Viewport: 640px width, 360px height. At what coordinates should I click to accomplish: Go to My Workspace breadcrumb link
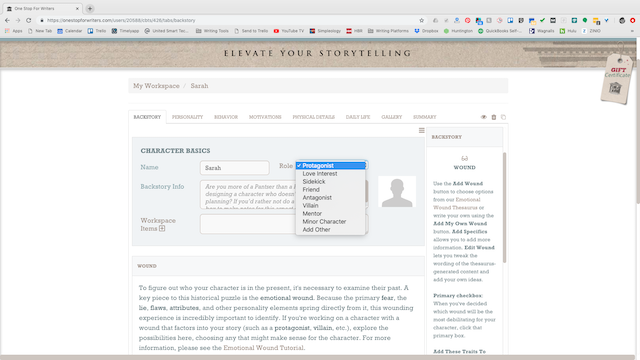point(156,86)
